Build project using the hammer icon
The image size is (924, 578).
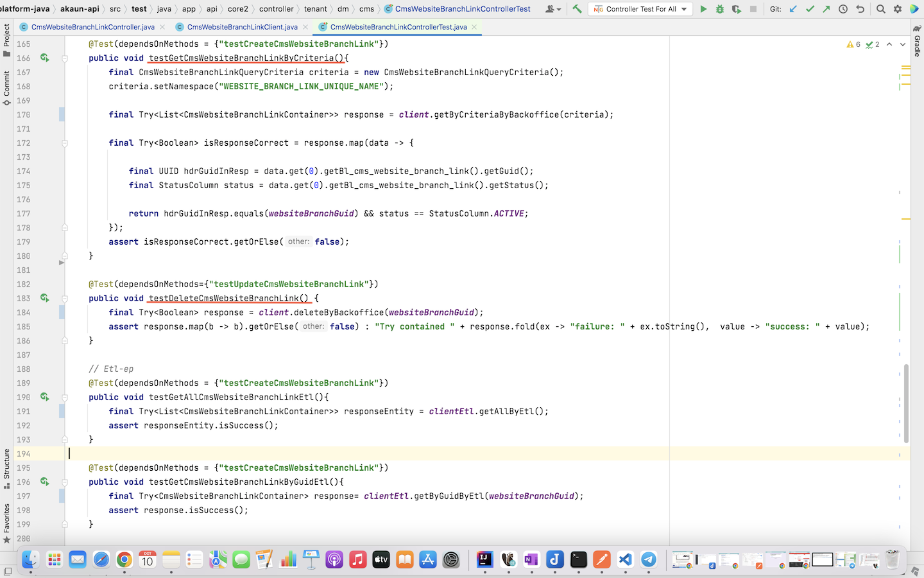click(577, 9)
